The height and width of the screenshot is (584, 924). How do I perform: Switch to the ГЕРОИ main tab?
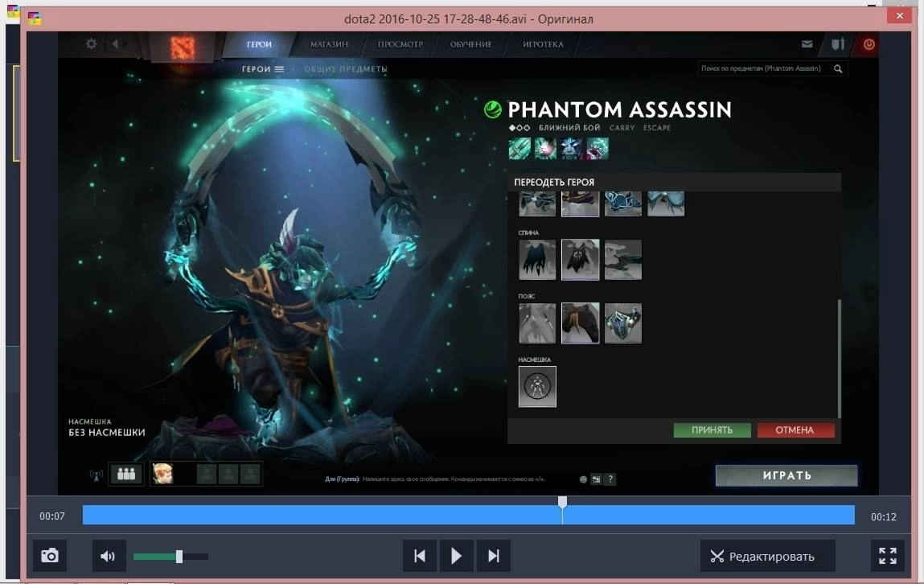point(259,44)
